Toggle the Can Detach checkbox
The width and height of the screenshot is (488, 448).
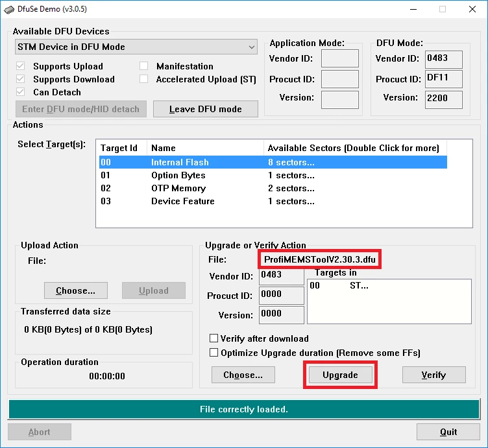pyautogui.click(x=21, y=92)
